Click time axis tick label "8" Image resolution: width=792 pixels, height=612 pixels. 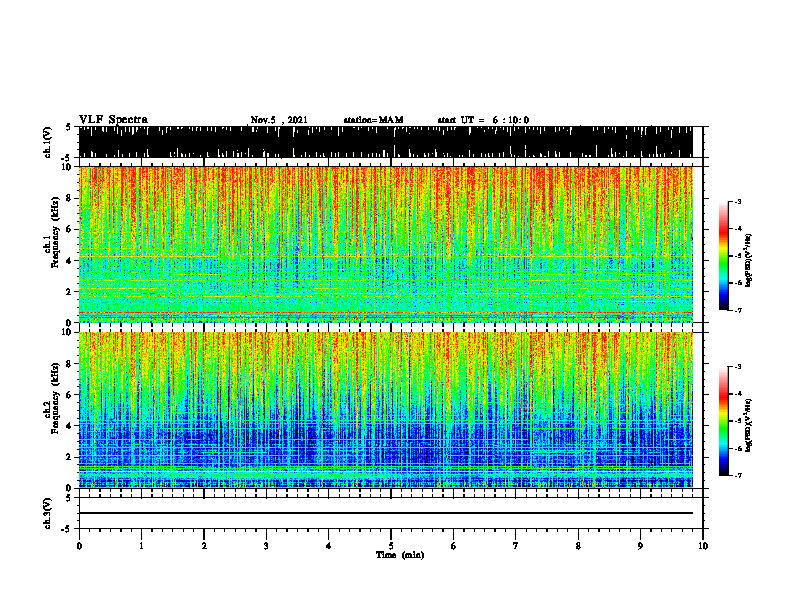(x=578, y=546)
